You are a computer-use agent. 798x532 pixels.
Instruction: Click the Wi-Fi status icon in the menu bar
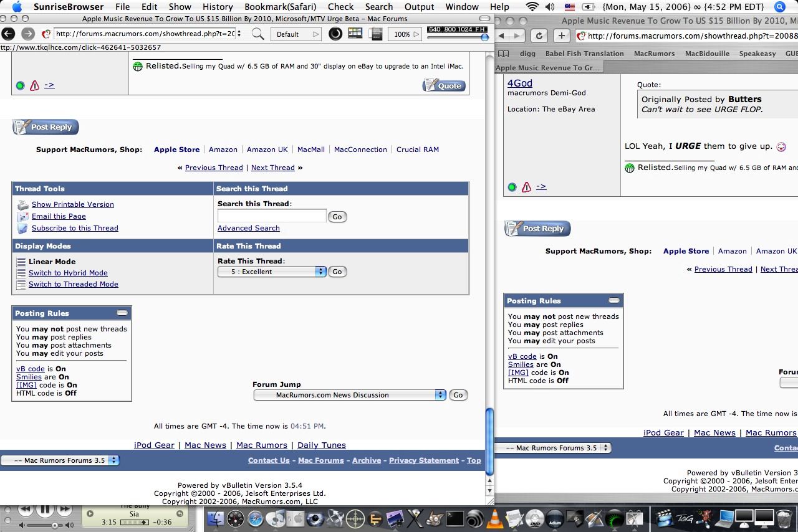point(532,7)
